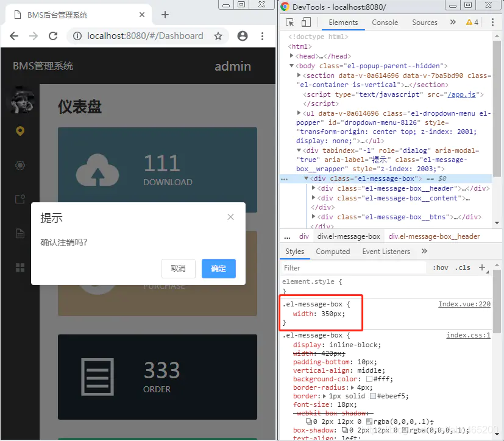Image resolution: width=504 pixels, height=441 pixels.
Task: Bookmark this page with the star icon
Action: [x=218, y=36]
